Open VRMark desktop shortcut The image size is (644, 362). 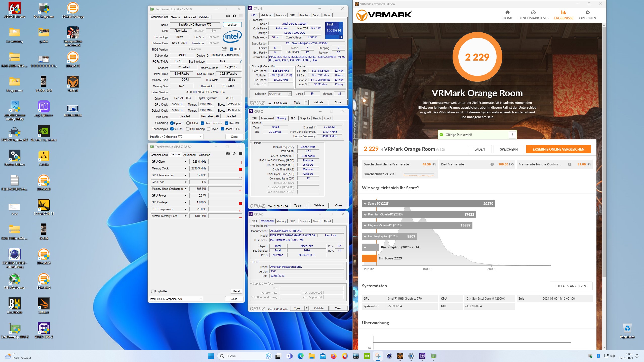[x=73, y=84]
